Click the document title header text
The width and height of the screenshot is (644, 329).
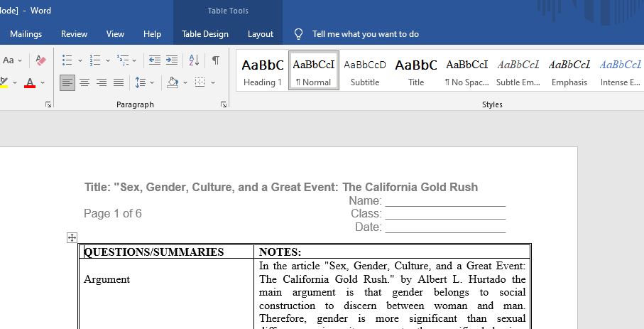281,187
